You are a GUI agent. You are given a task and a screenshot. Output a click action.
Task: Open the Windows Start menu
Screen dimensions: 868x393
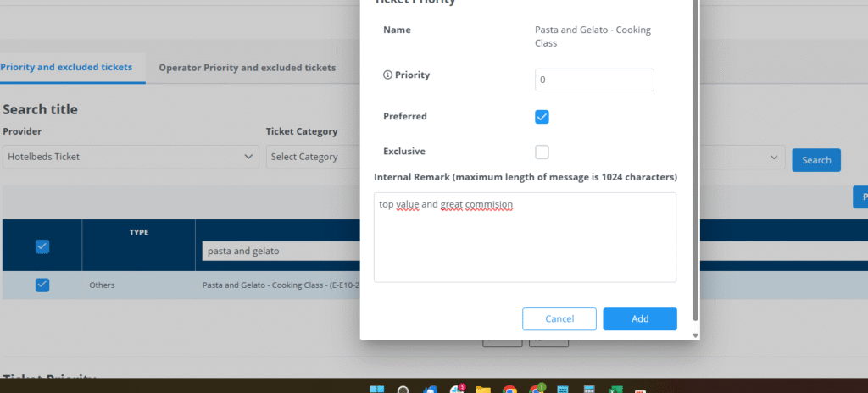376,389
